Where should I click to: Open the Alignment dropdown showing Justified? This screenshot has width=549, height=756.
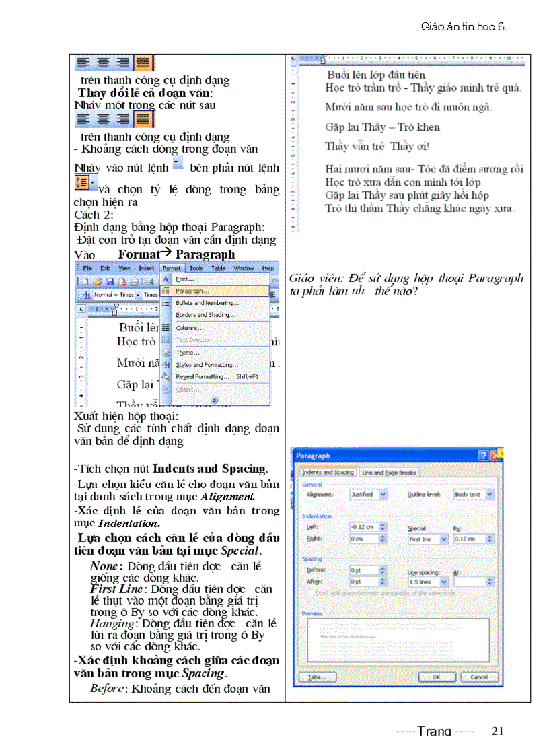click(383, 494)
